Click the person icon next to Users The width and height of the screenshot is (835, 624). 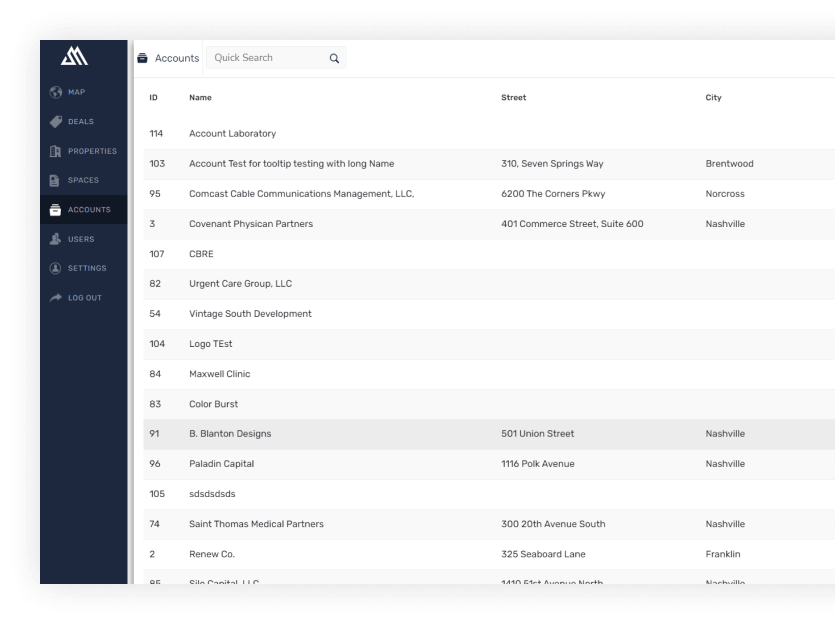56,239
